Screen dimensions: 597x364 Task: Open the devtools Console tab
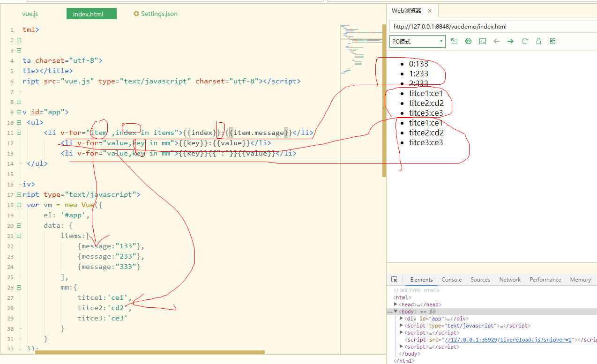pos(451,280)
